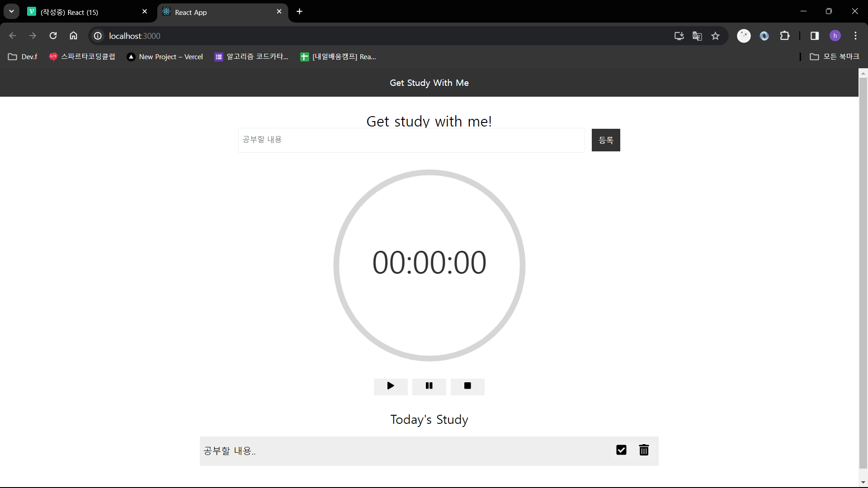Go to browser home page
868x488 pixels.
(73, 36)
